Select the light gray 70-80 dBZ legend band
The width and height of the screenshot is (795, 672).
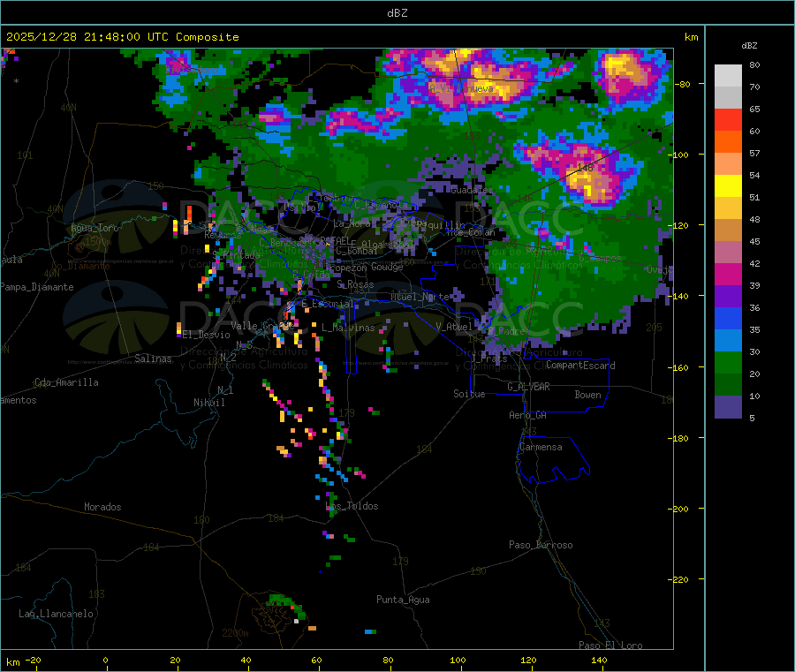click(x=728, y=76)
